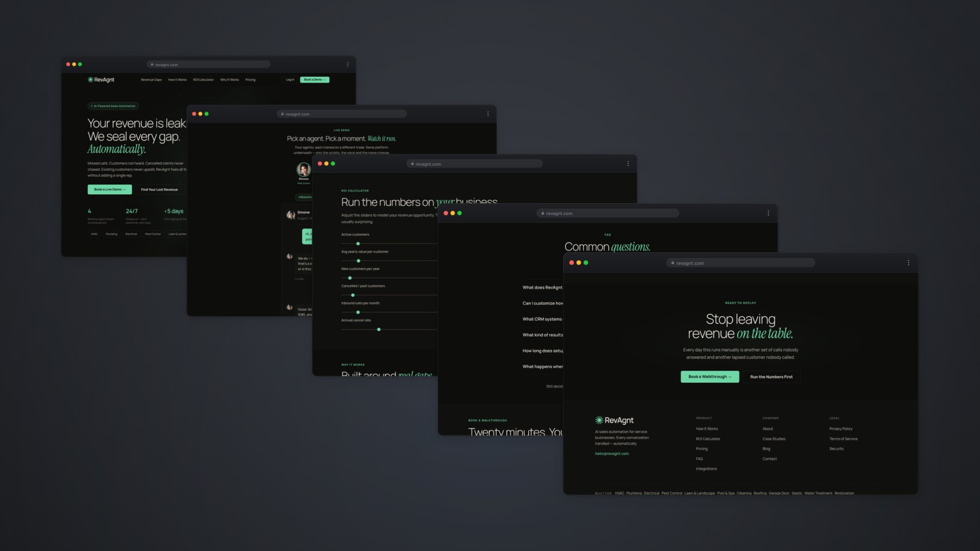The image size is (980, 551).
Task: Open the kebab menu in the hero page window
Action: pyautogui.click(x=347, y=64)
